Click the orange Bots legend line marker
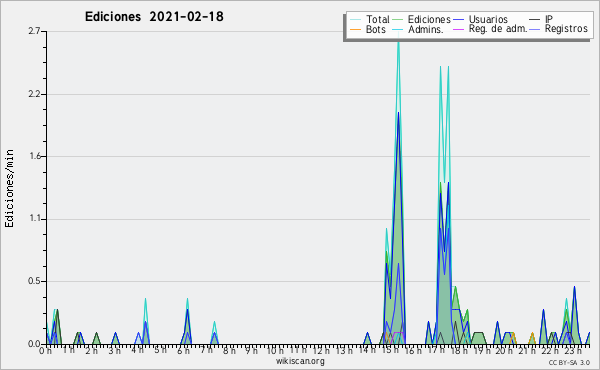The image size is (600, 370). [355, 29]
